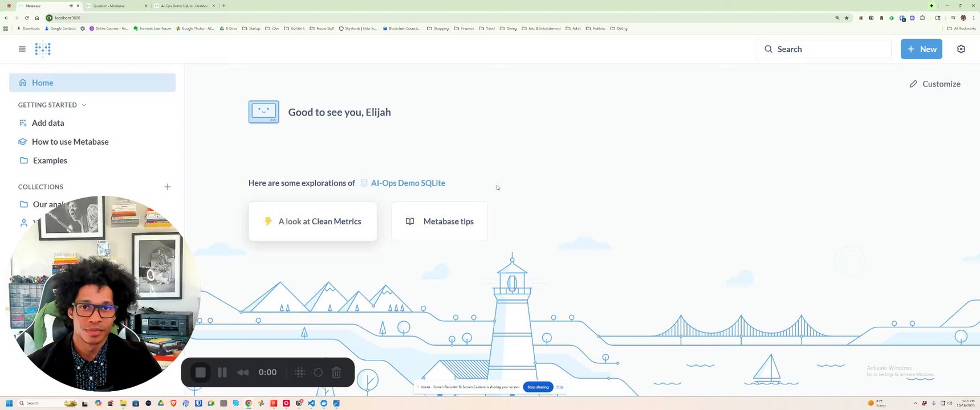Reload the page

pyautogui.click(x=27, y=18)
